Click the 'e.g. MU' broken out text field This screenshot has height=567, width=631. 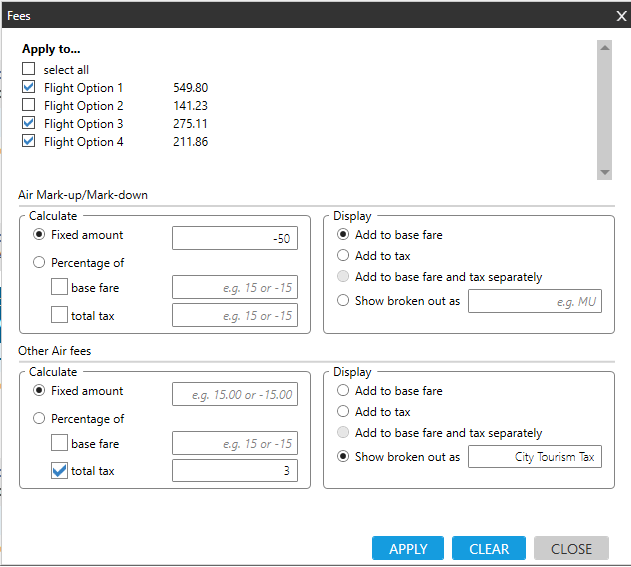coord(535,301)
